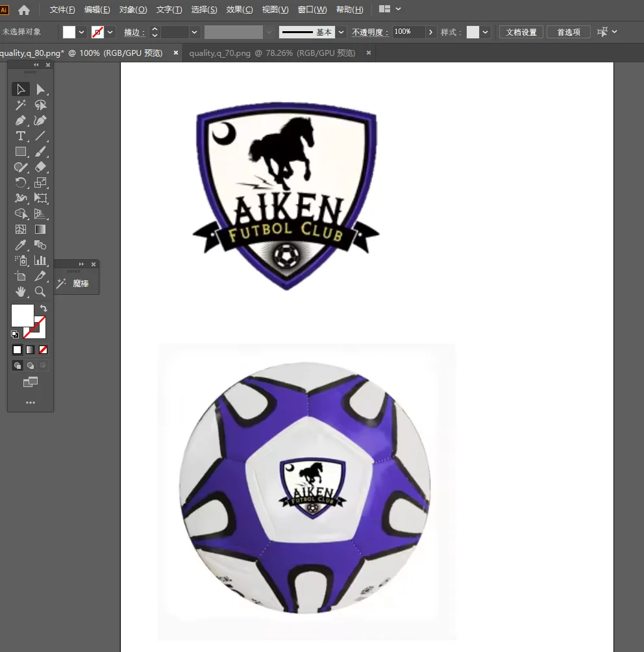644x652 pixels.
Task: Expand stroke weight dropdown
Action: coord(194,32)
